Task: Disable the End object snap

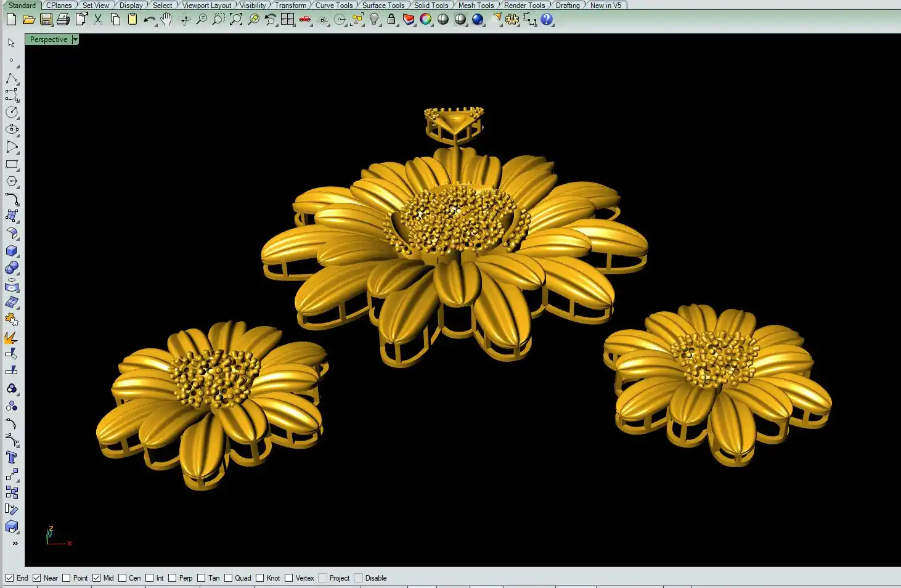Action: tap(10, 578)
